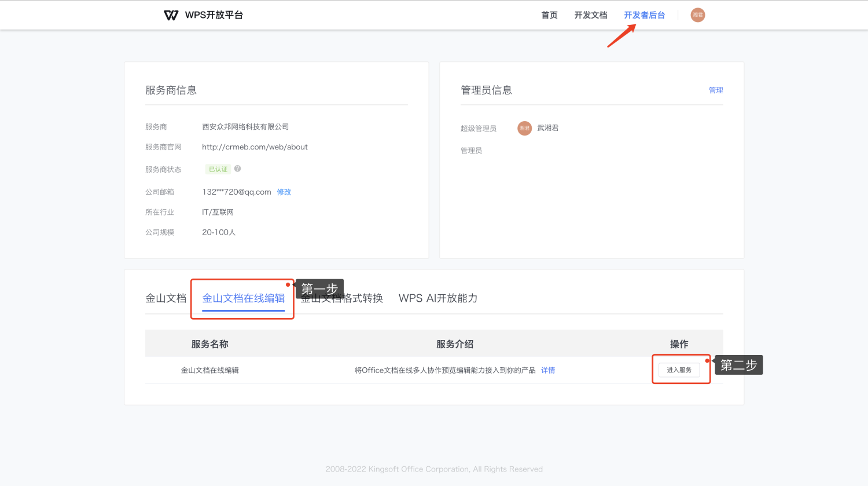Click the 管理 link in 管理员信息
Image resolution: width=868 pixels, height=486 pixels.
716,90
